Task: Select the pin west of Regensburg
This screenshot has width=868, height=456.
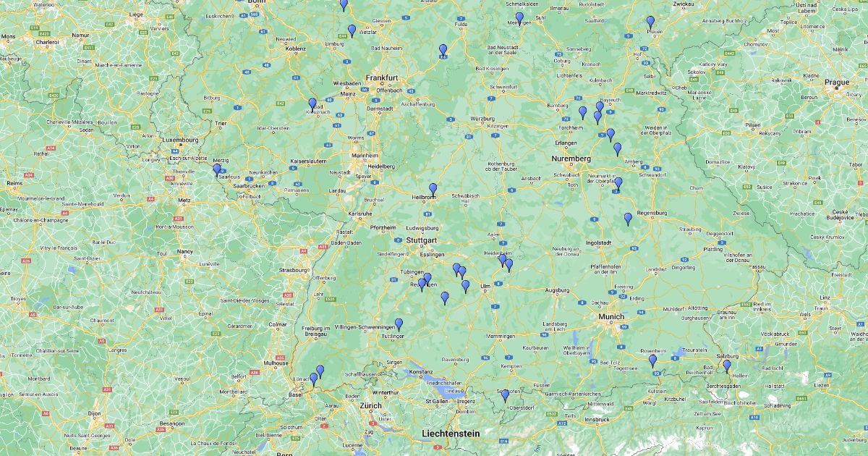Action: point(628,219)
